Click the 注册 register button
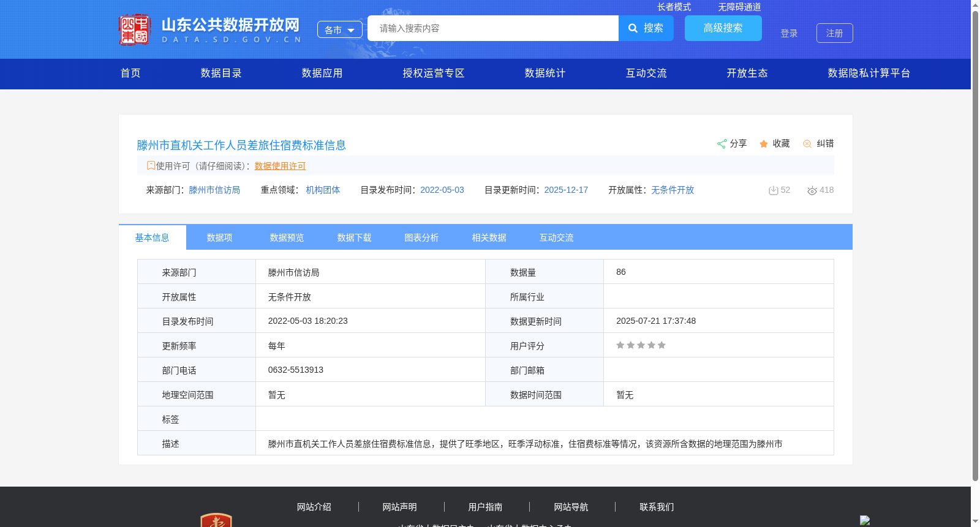The height and width of the screenshot is (527, 980). [x=835, y=33]
